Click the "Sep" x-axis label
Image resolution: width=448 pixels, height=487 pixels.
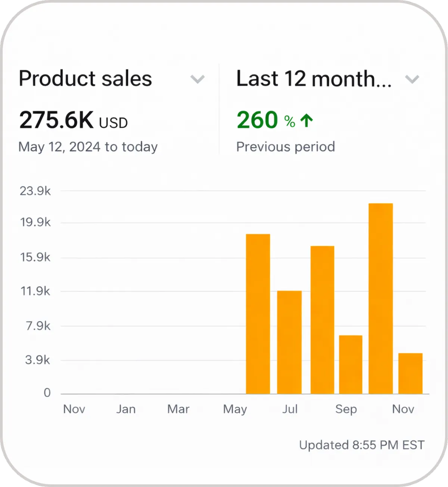point(346,409)
